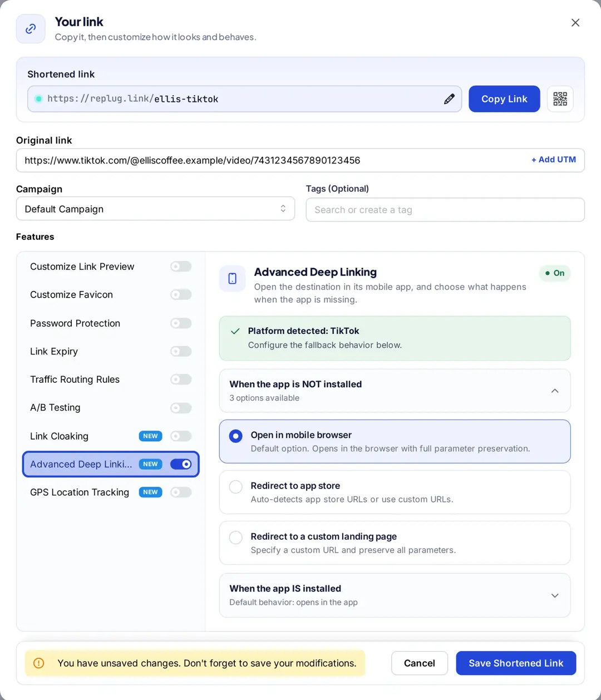Click the Save Shortened Link button
Viewport: 601px width, 700px height.
[x=516, y=663]
